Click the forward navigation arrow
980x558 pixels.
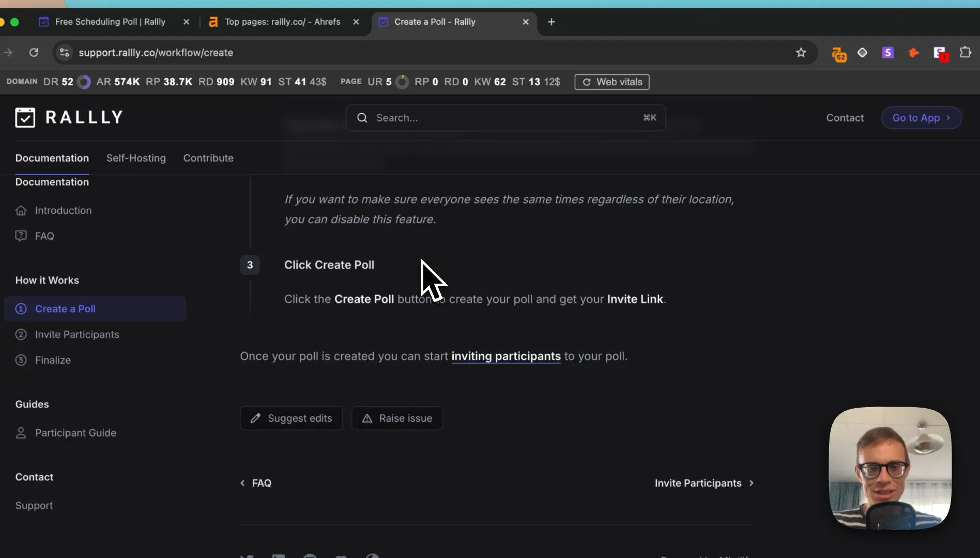8,52
